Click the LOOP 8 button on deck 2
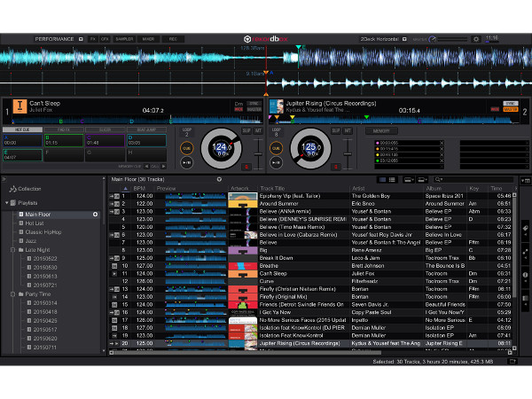The width and height of the screenshot is (532, 399). [276, 132]
